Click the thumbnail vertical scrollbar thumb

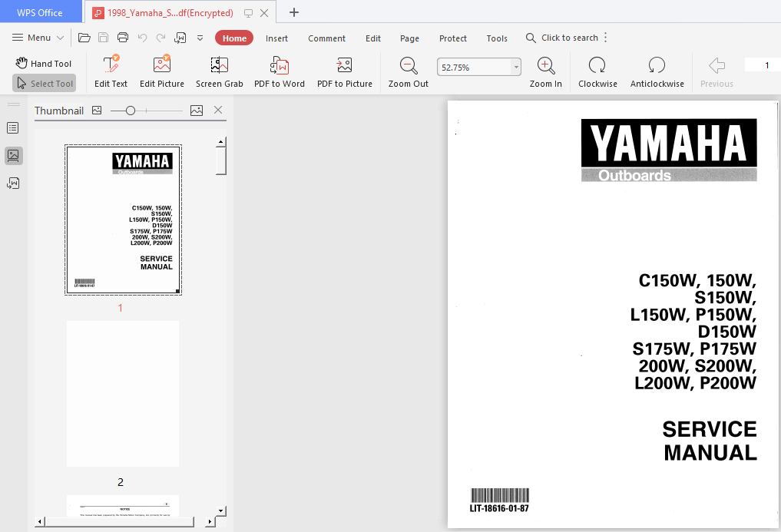point(221,161)
